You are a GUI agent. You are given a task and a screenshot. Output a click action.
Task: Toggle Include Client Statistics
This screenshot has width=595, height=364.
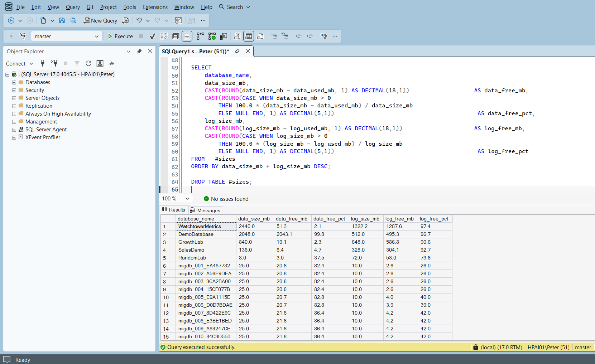coord(224,36)
